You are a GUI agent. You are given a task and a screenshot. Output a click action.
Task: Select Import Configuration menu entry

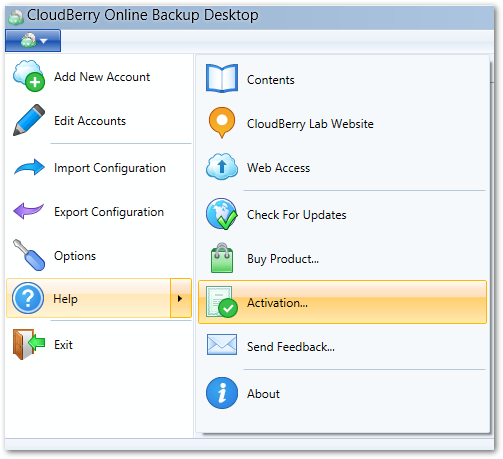click(99, 167)
